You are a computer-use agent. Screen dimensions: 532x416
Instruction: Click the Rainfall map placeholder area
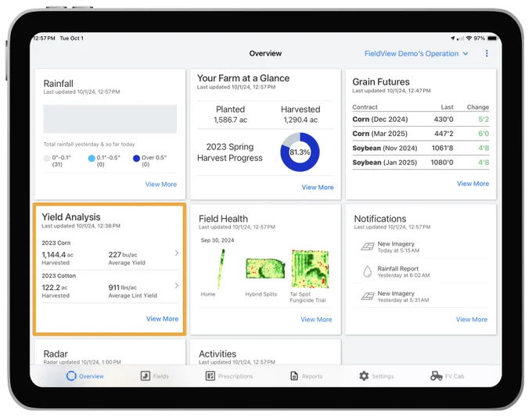tap(110, 119)
